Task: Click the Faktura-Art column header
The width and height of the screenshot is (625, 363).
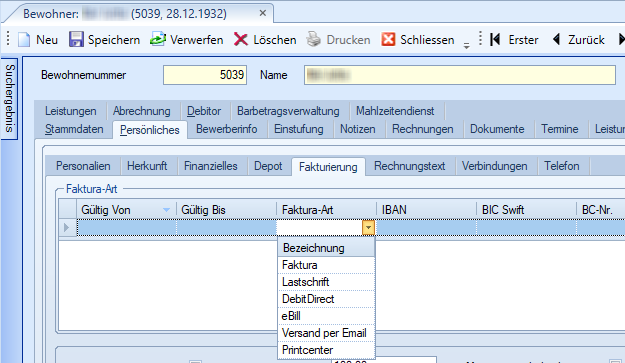Action: click(x=326, y=210)
